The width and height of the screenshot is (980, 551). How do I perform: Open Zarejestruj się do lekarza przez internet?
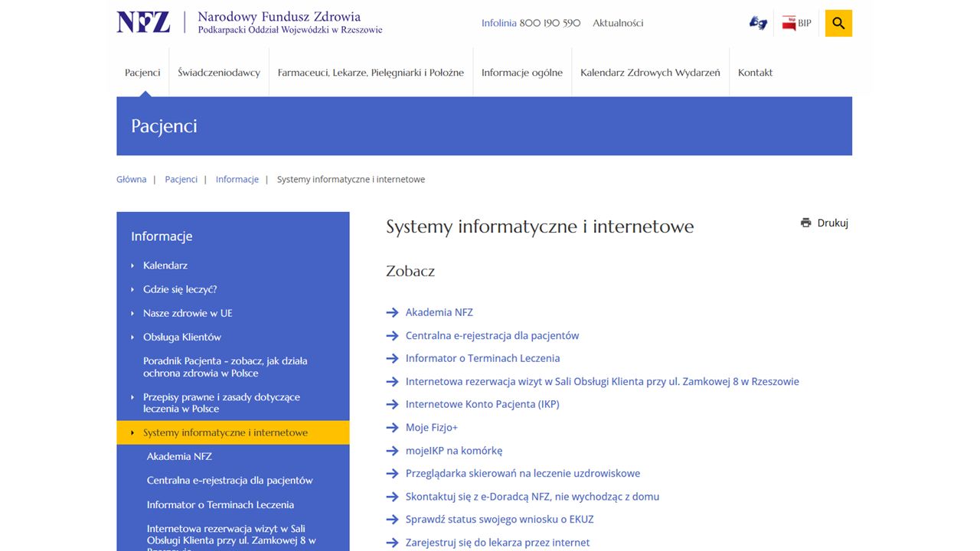(498, 542)
